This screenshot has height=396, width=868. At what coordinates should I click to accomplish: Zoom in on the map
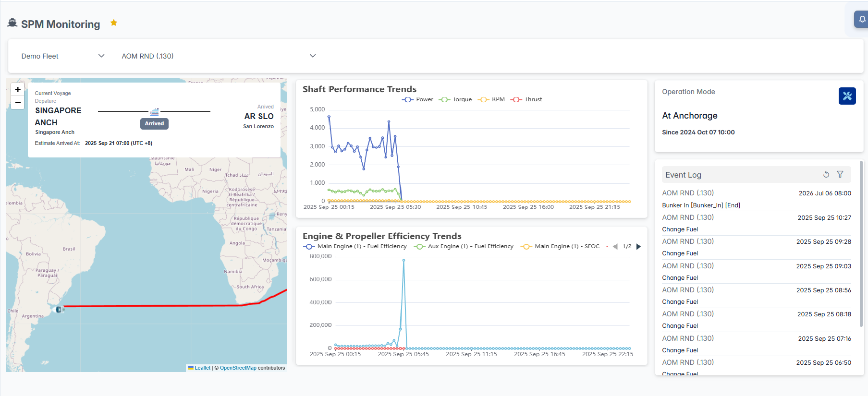pos(18,89)
